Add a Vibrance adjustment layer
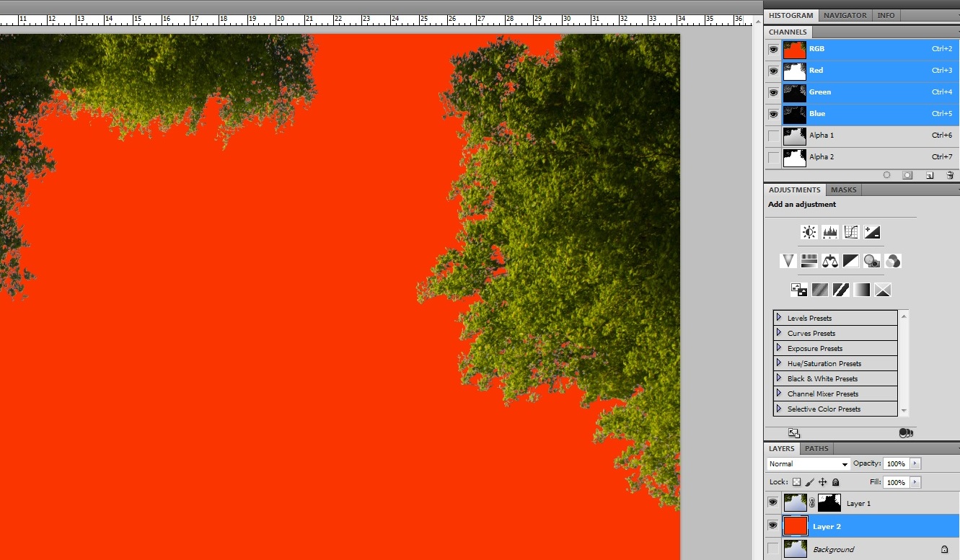 coord(788,261)
